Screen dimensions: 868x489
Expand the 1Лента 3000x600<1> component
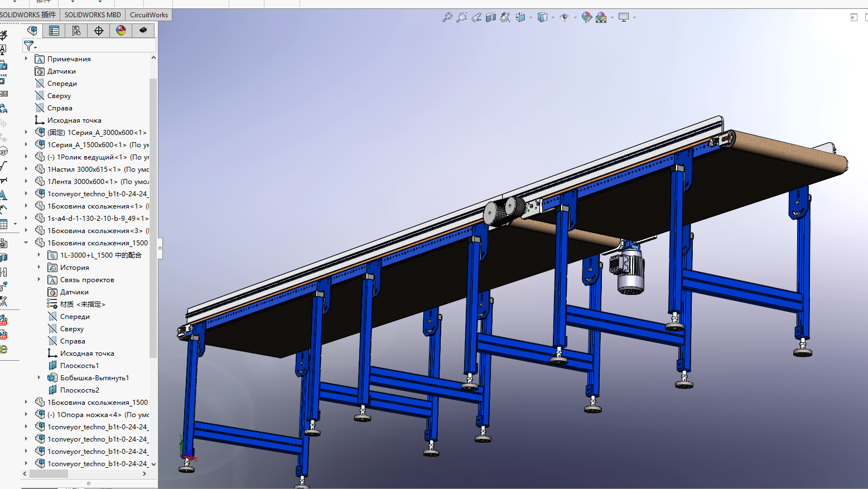(26, 181)
